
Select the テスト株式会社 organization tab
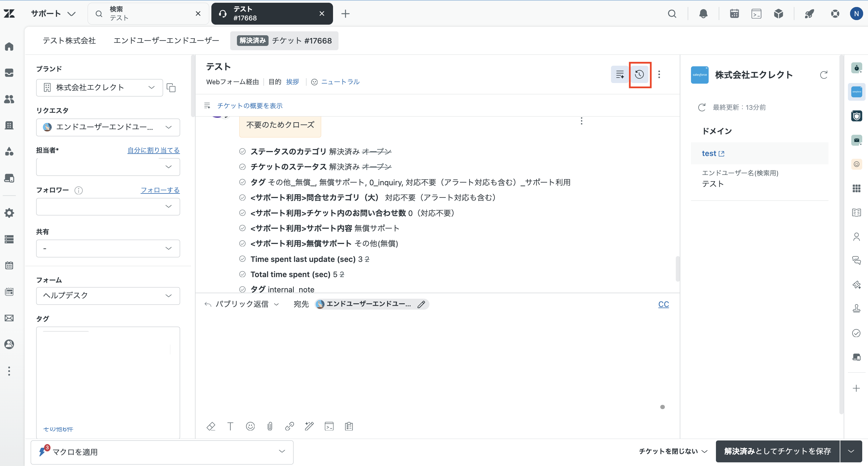coord(69,41)
